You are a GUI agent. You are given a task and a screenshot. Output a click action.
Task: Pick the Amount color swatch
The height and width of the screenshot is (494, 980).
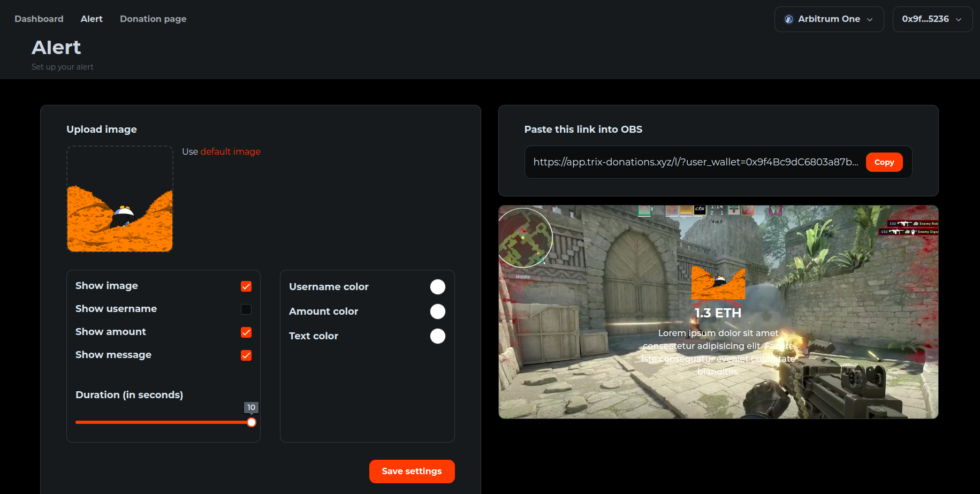[438, 311]
